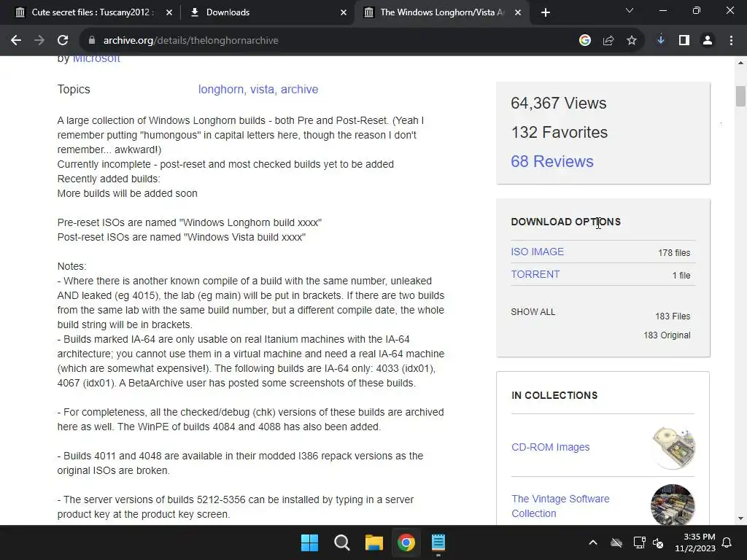Image resolution: width=747 pixels, height=560 pixels.
Task: Open the CD-ROM Images collection link
Action: [x=550, y=447]
